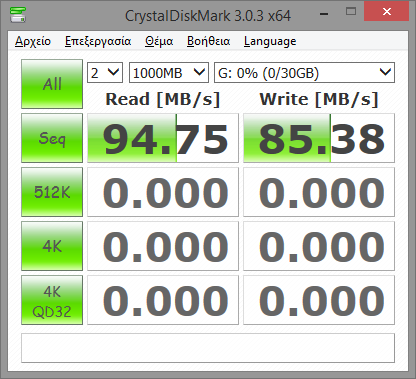Viewport: 416px width, 379px height.
Task: Open the Θέμα menu
Action: (x=159, y=41)
